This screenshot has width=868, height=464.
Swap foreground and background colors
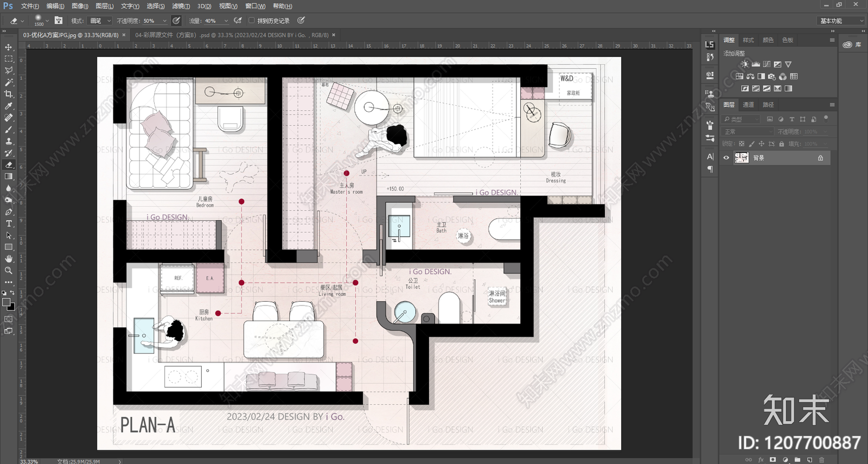(x=12, y=293)
